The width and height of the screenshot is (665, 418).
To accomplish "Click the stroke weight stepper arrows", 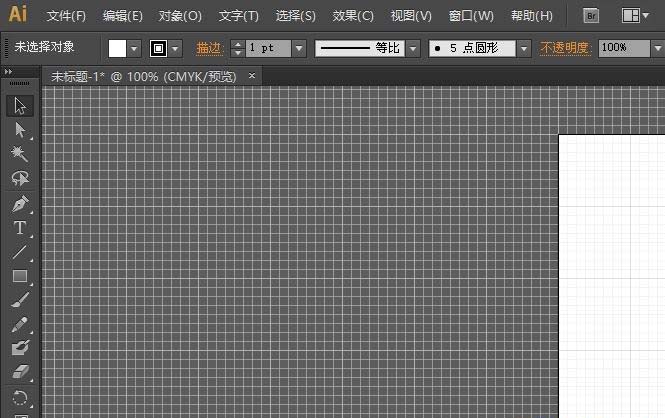I will (237, 48).
